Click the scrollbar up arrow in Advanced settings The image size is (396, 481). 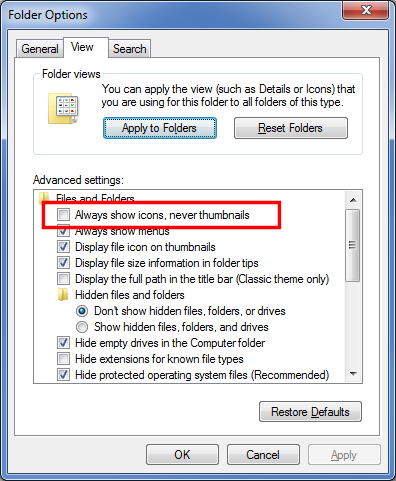coord(353,200)
